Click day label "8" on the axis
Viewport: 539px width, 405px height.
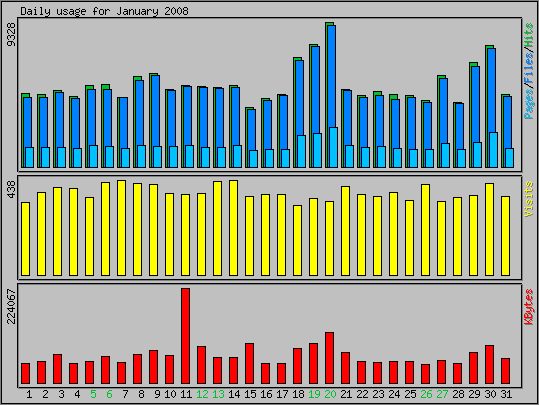click(141, 394)
